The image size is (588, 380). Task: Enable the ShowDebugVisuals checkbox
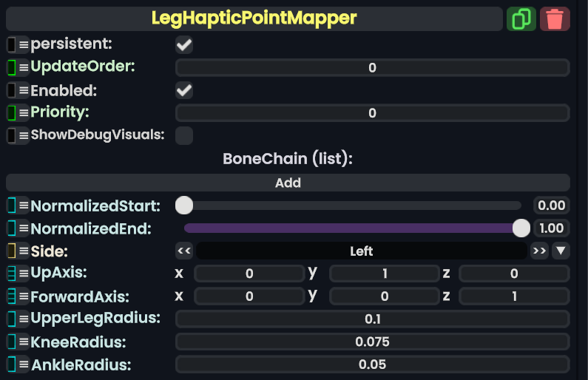coord(184,135)
